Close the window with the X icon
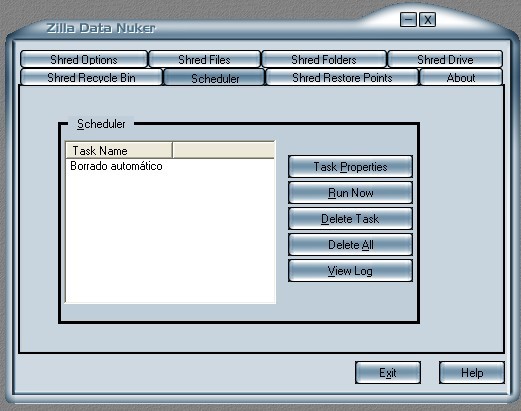 (427, 20)
